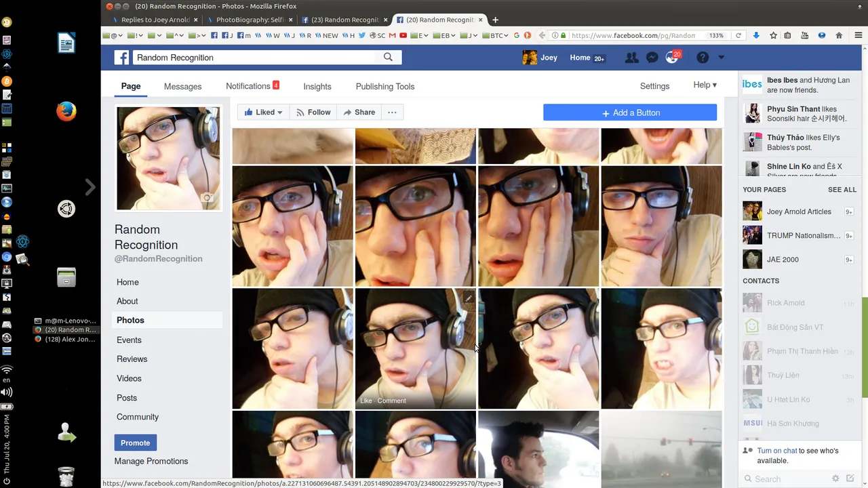Click the browser back arrow button

click(543, 35)
